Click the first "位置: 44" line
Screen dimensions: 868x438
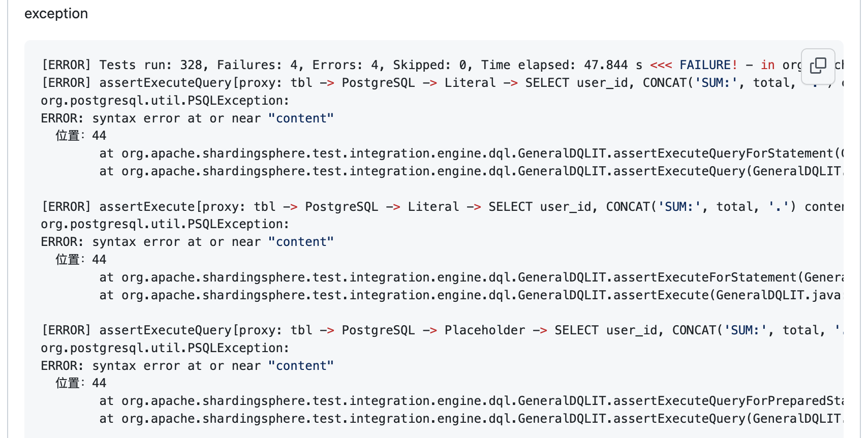(x=81, y=136)
